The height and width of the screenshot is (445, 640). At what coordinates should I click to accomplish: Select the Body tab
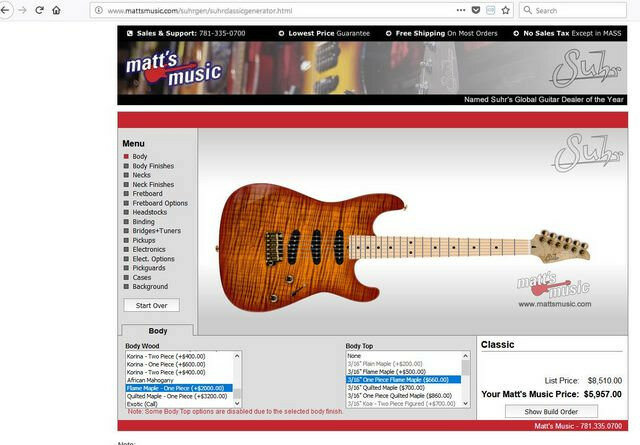(x=158, y=331)
